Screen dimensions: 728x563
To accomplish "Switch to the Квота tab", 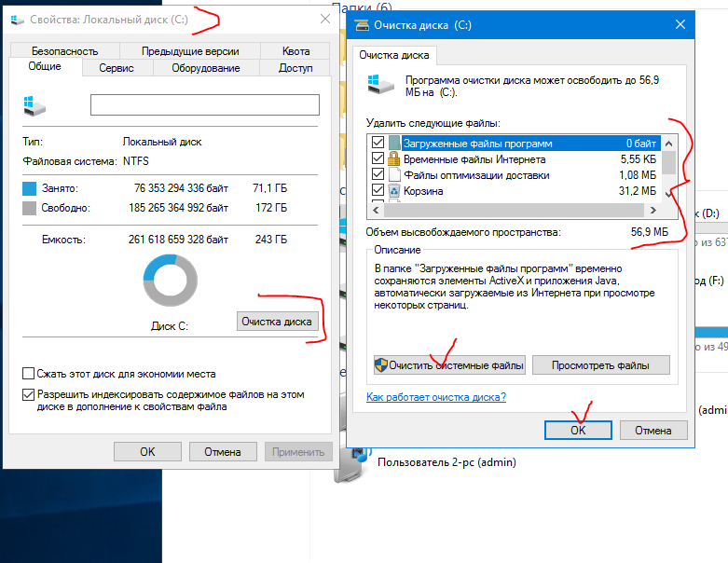I will [295, 51].
